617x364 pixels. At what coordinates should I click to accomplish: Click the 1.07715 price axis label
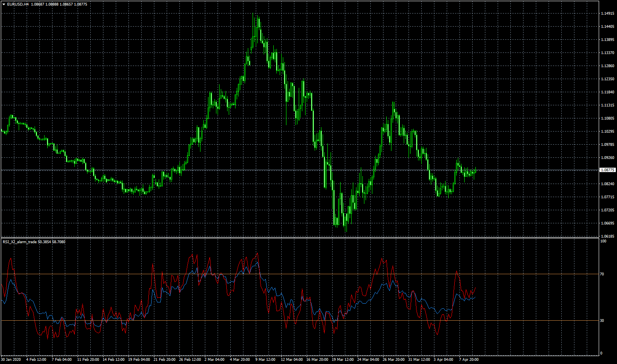coord(608,197)
